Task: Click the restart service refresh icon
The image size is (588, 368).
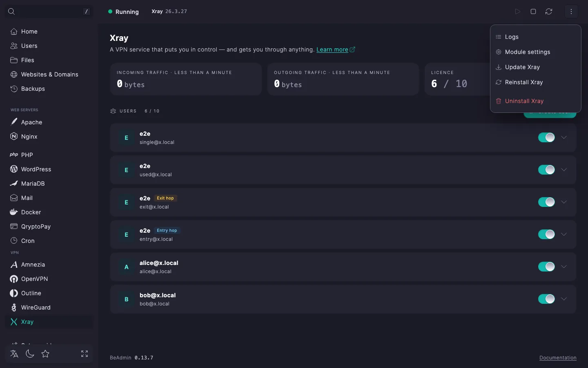Action: click(x=549, y=11)
